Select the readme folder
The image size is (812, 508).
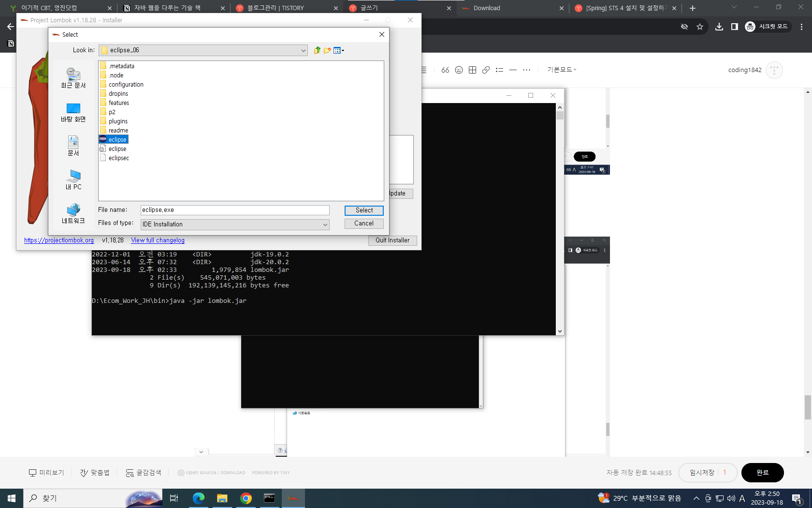(114, 131)
